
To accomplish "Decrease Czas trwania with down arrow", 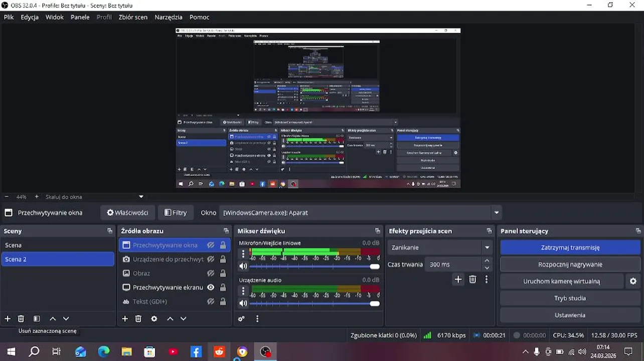I will [487, 268].
